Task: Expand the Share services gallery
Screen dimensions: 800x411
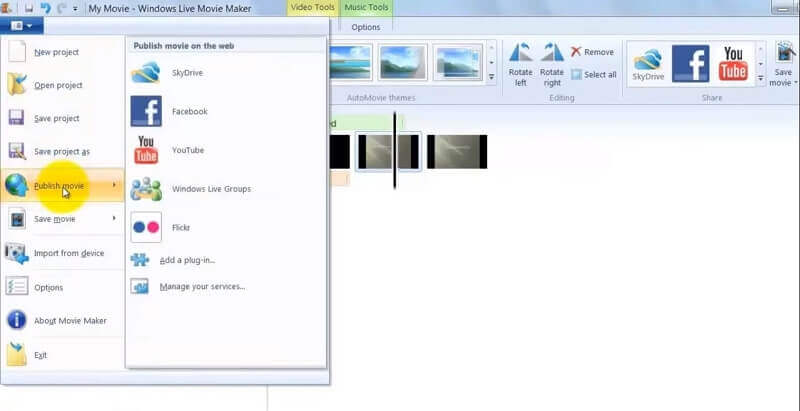Action: (x=761, y=78)
